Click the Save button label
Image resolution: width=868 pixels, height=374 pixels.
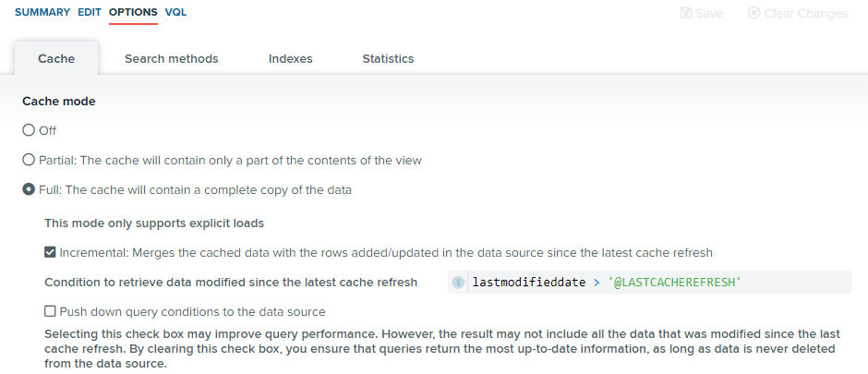(709, 13)
